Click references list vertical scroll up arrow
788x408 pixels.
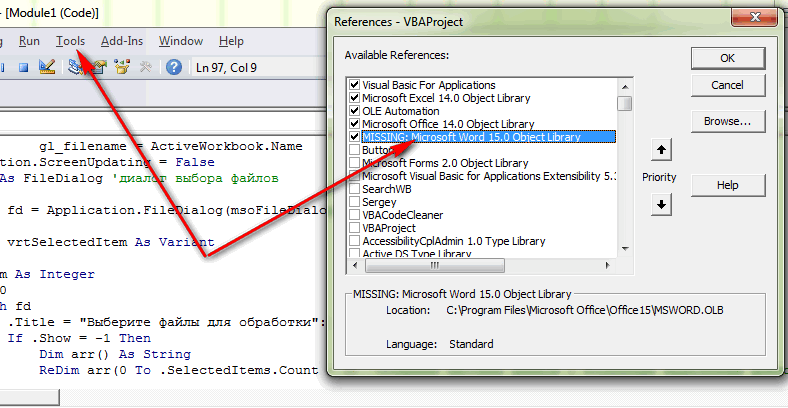(625, 86)
